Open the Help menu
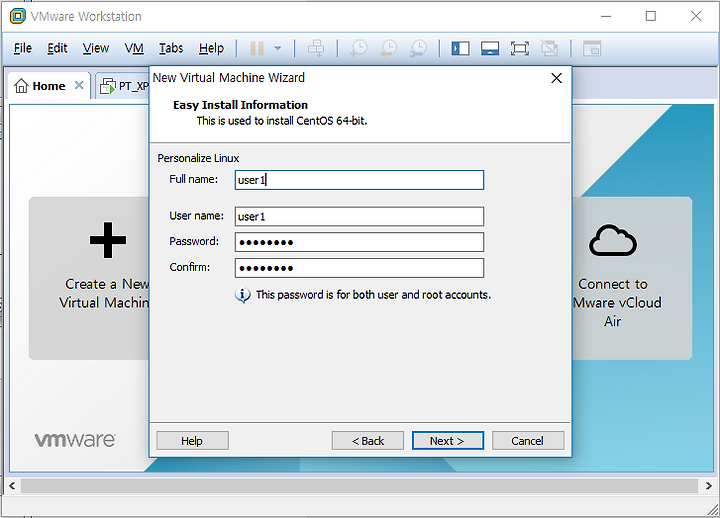The image size is (720, 518). pyautogui.click(x=211, y=48)
